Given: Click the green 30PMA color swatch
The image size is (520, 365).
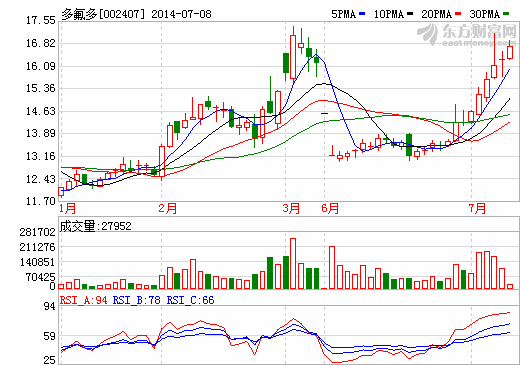Looking at the screenshot, I should pyautogui.click(x=506, y=14).
